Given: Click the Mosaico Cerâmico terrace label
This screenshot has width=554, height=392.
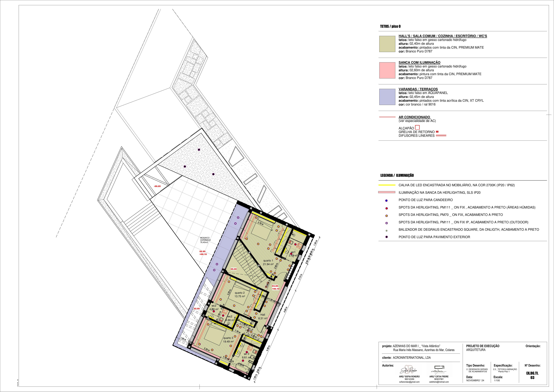Looking at the screenshot, I should click(205, 240).
